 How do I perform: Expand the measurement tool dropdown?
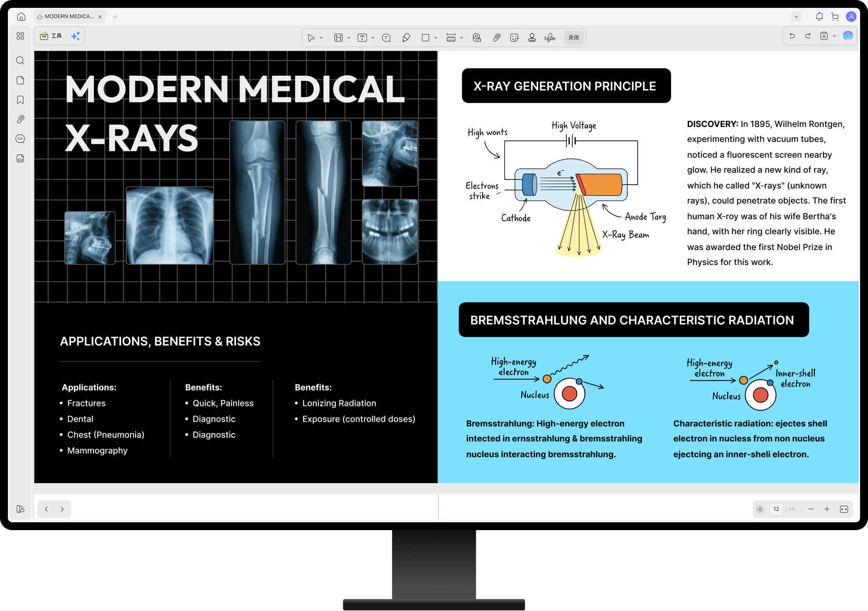(462, 38)
